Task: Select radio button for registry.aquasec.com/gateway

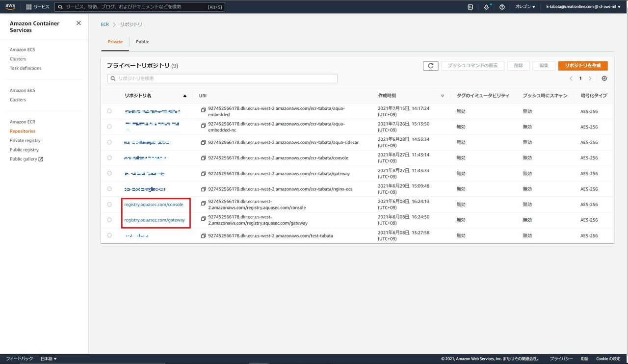Action: 109,220
